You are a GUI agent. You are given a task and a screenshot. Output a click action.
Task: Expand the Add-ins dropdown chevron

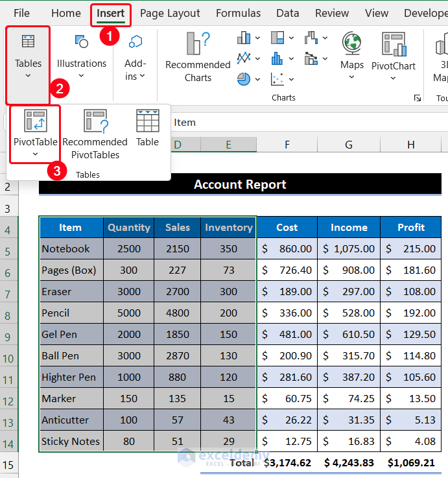coord(143,76)
